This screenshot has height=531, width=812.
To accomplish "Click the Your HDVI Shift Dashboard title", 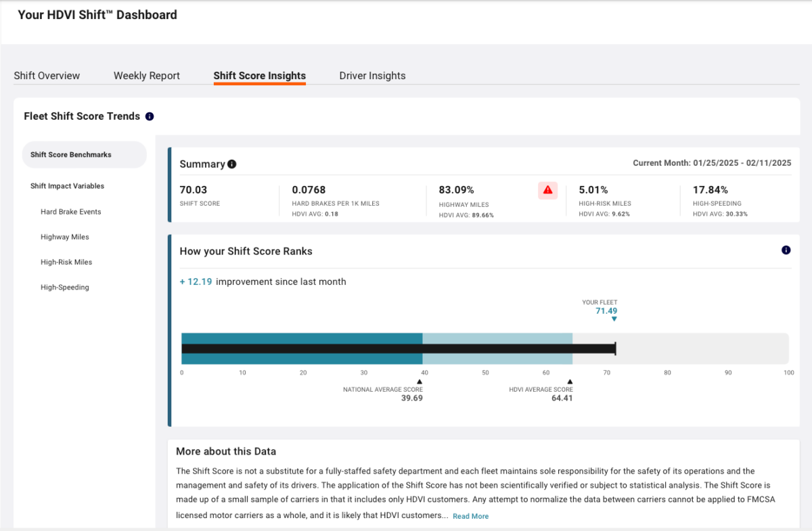I will [97, 15].
